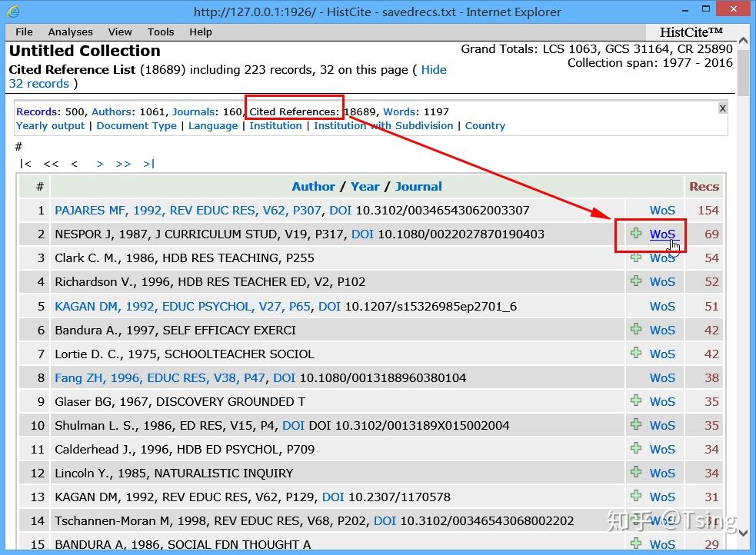The height and width of the screenshot is (555, 756).
Task: Open the Country analysis link
Action: tap(485, 126)
